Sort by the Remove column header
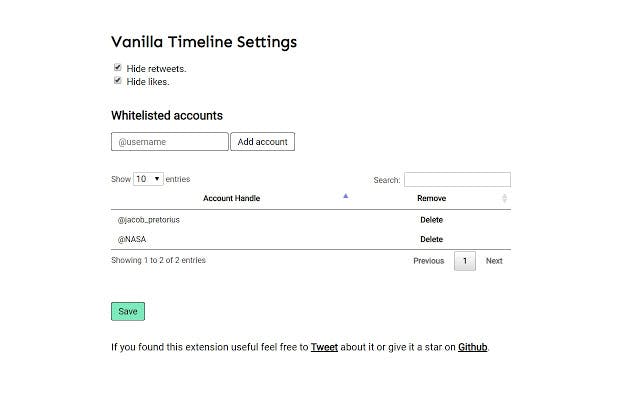 coord(431,198)
